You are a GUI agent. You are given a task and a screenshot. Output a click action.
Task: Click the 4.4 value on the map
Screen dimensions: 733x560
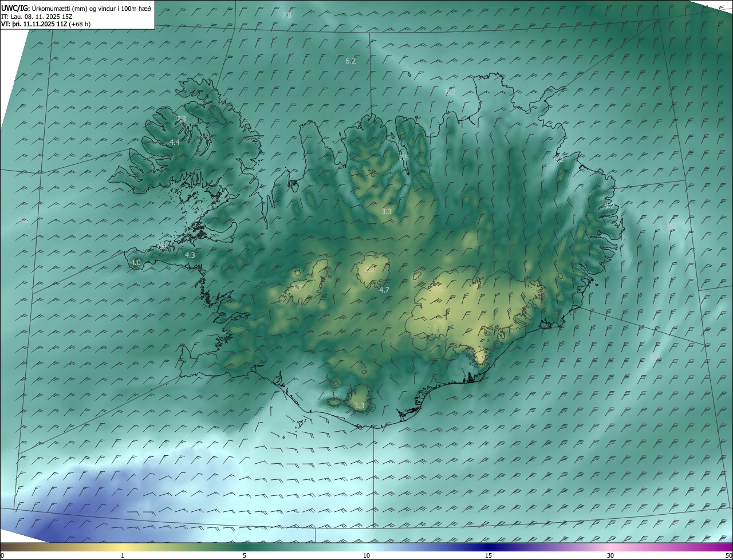tap(175, 142)
